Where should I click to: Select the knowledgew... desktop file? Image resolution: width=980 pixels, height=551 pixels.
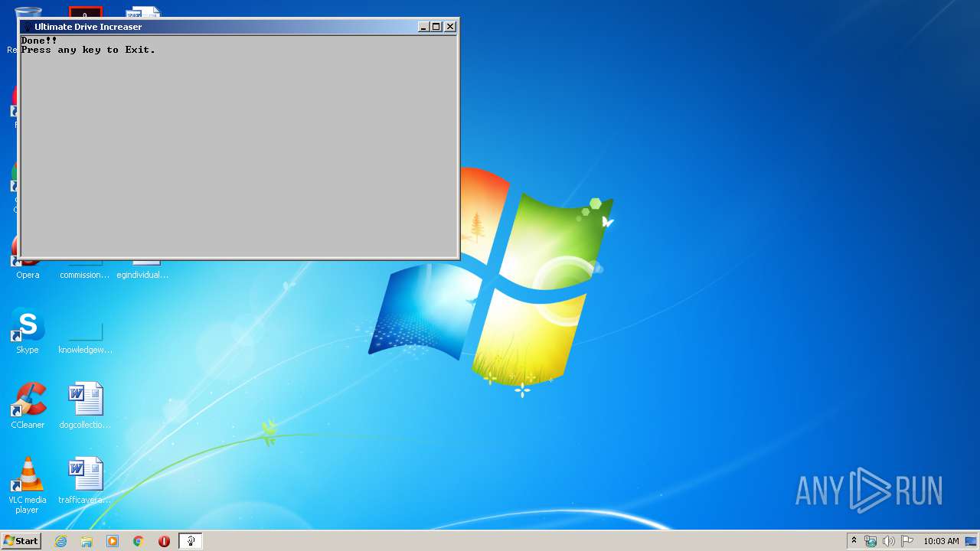point(85,337)
